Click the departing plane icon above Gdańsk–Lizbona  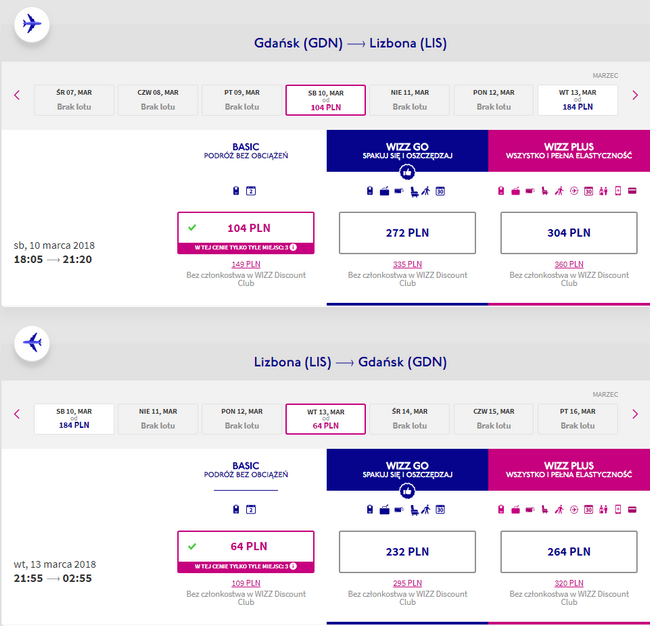pos(32,24)
